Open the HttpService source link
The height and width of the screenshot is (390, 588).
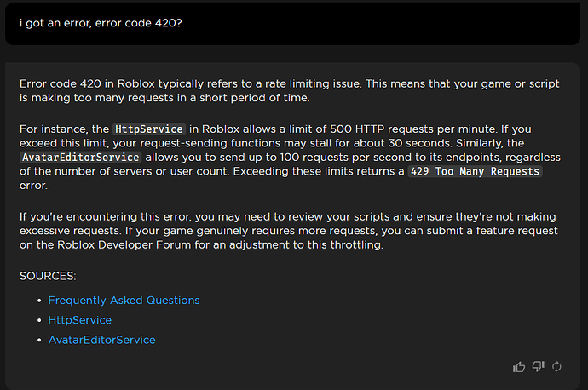point(79,320)
